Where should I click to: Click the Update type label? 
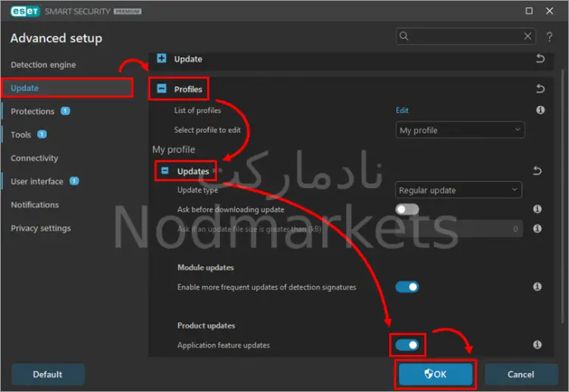coord(197,190)
